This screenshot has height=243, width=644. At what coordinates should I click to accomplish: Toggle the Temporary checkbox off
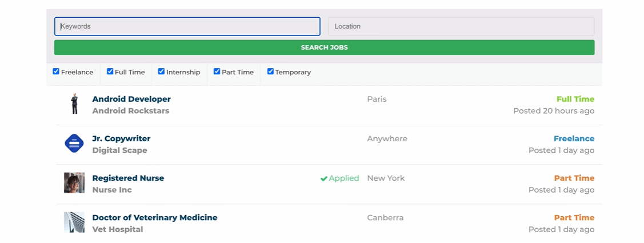coord(270,71)
